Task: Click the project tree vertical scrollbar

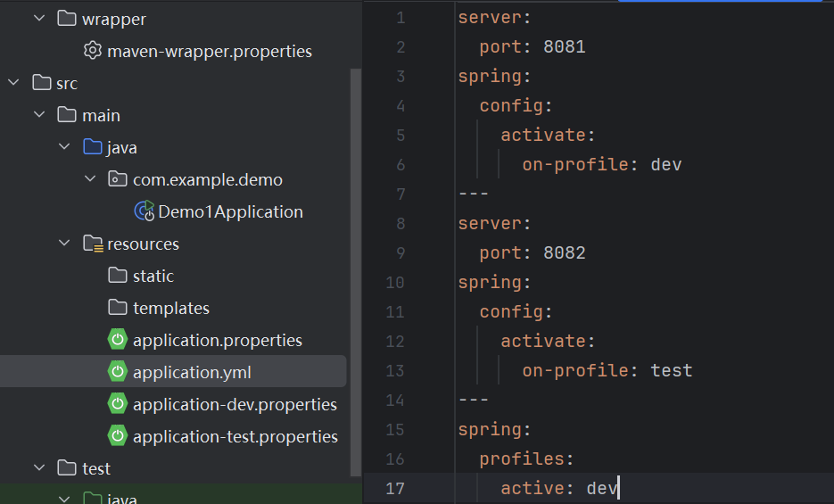Action: coord(356,268)
